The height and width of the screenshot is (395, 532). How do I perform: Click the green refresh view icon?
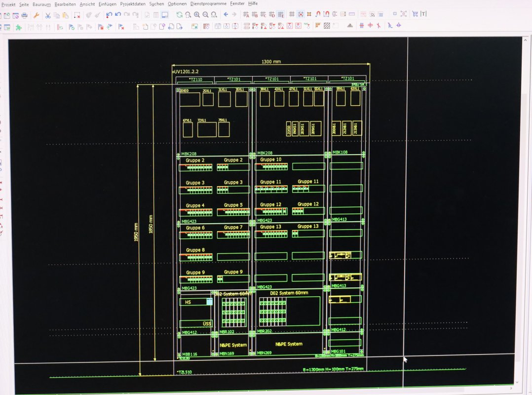[180, 15]
